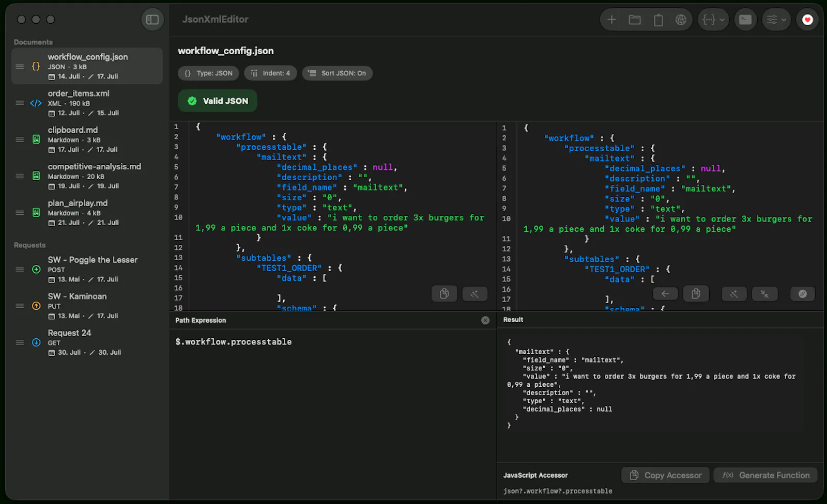827x504 pixels.
Task: Click the PUT arrow icon beside SW - Kaminoan
Action: click(36, 306)
